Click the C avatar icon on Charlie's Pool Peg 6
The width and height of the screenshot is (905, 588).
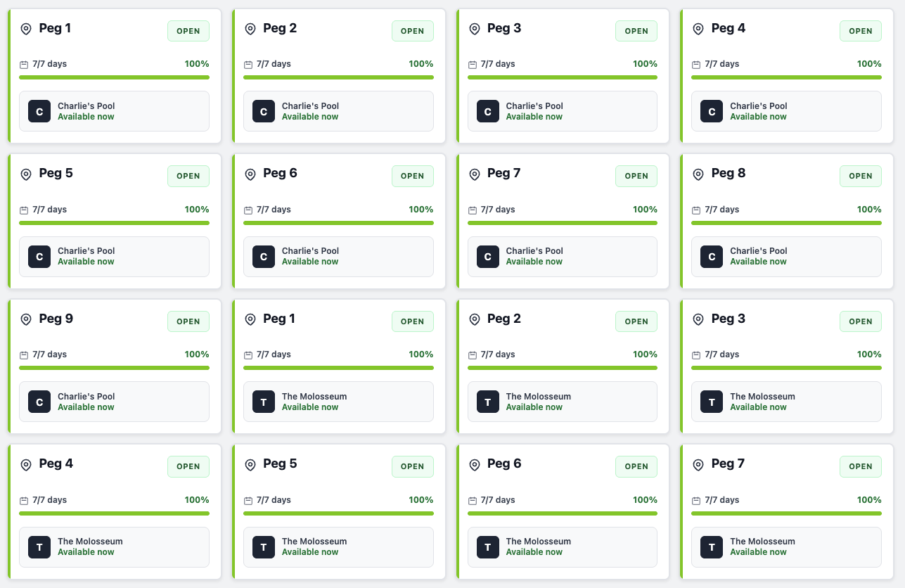[264, 257]
